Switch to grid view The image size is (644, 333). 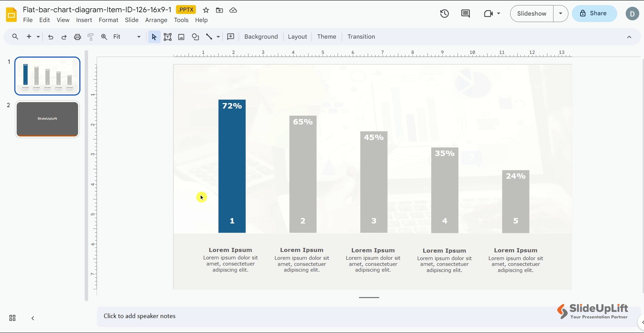(12, 318)
